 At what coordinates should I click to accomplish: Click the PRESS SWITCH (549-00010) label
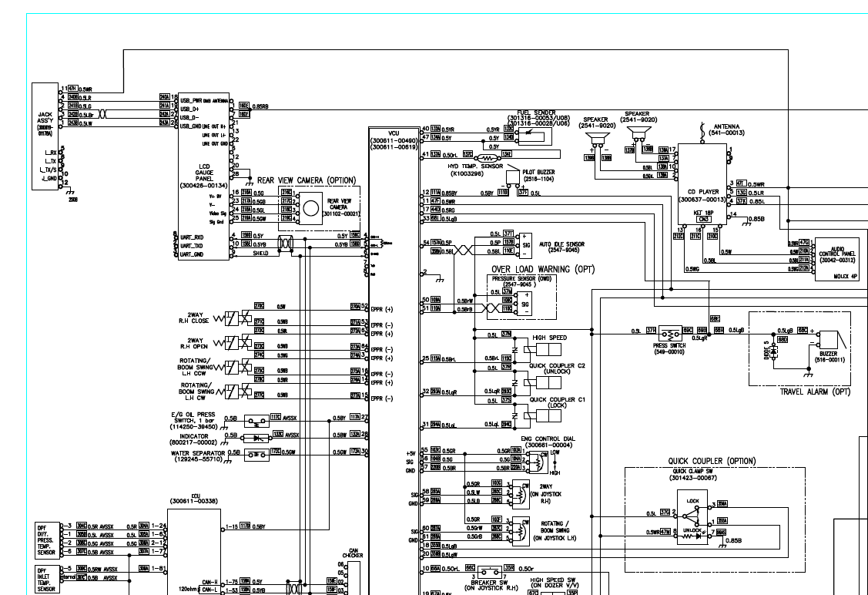point(669,348)
